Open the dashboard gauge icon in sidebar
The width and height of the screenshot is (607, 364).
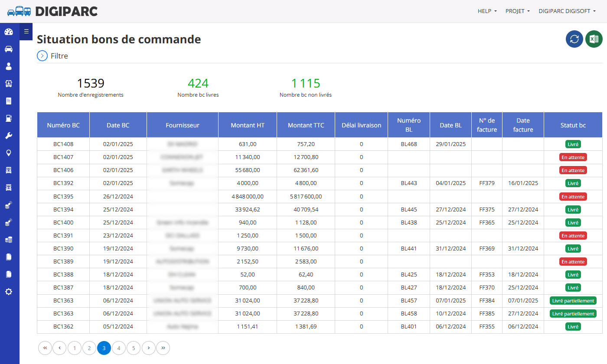pos(9,32)
